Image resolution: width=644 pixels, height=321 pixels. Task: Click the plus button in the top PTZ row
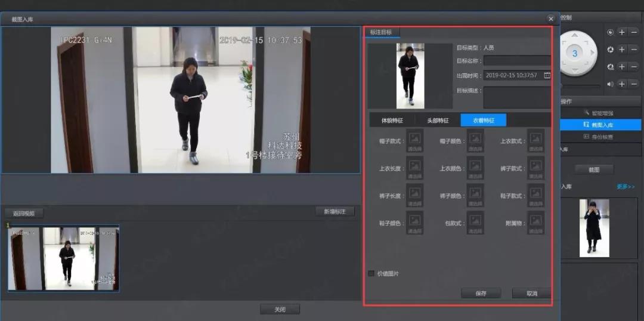click(x=622, y=32)
